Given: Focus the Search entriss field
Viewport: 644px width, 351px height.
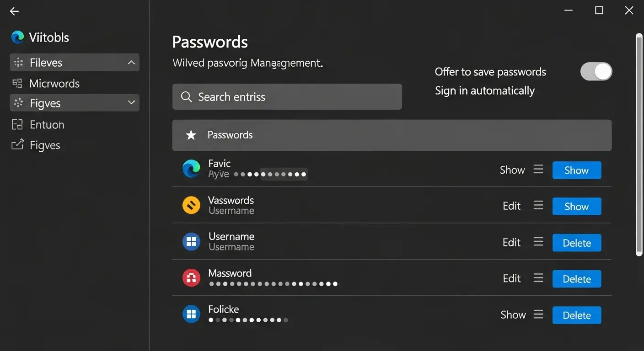Looking at the screenshot, I should [287, 96].
